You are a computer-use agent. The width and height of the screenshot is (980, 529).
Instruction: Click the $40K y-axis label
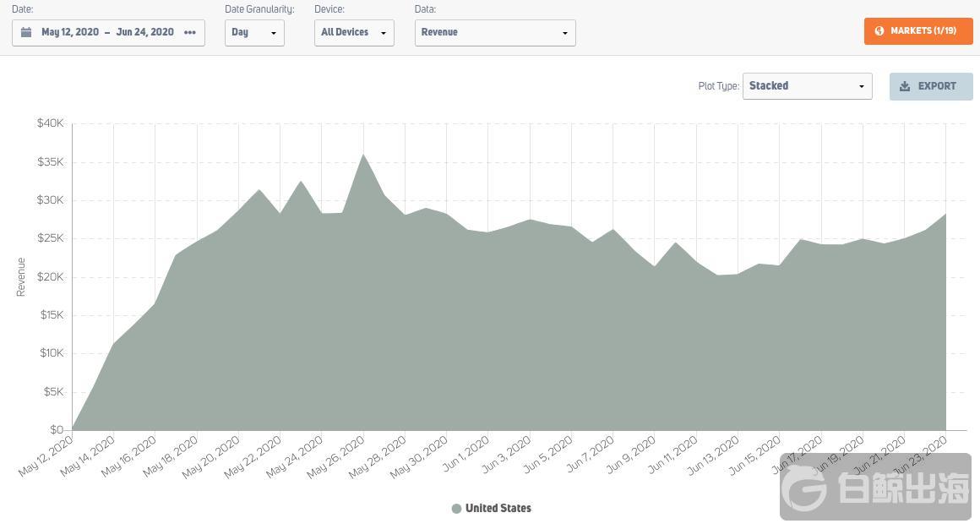[50, 123]
